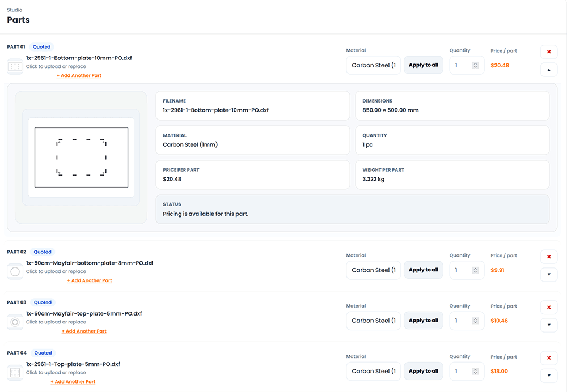
Task: Click the red X icon for Part 03
Action: 548,308
